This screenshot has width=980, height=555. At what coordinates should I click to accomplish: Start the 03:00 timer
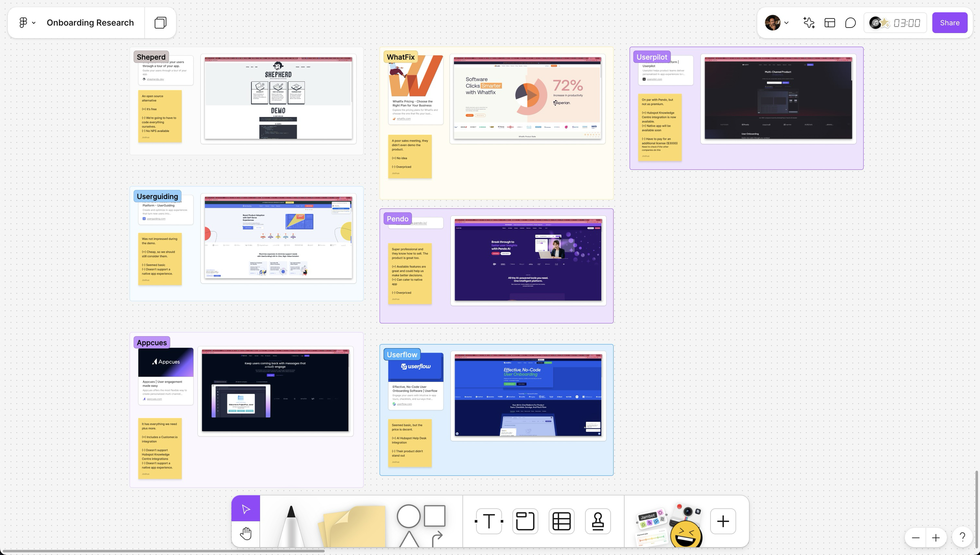click(x=907, y=23)
